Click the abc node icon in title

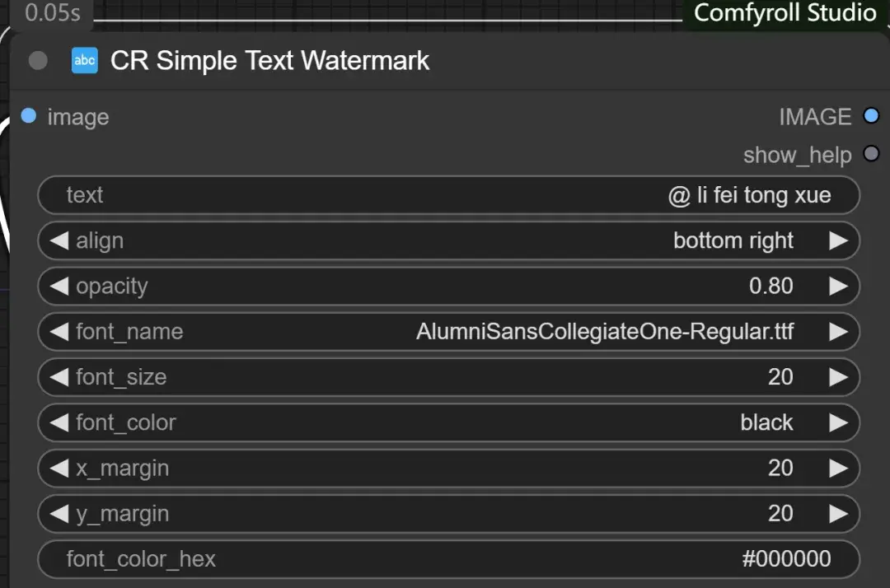pos(85,60)
